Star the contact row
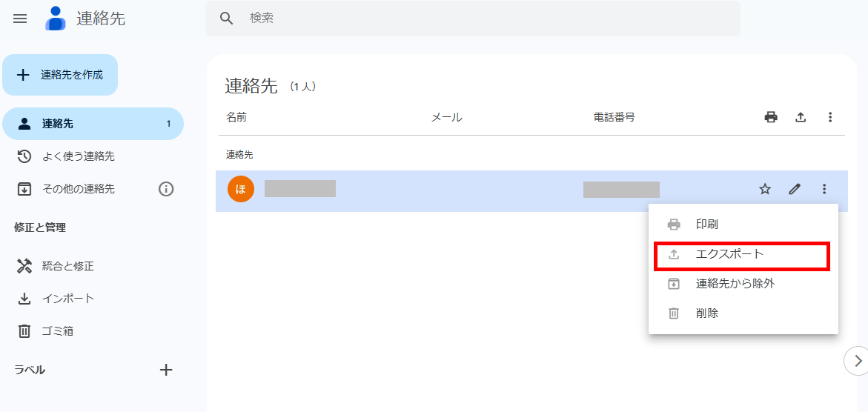Screen dimensions: 868x412 coord(765,190)
